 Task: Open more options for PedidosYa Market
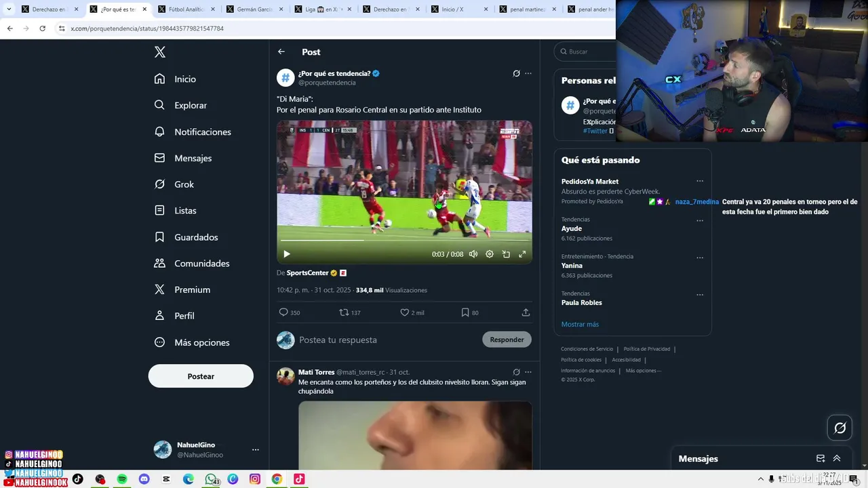(700, 181)
